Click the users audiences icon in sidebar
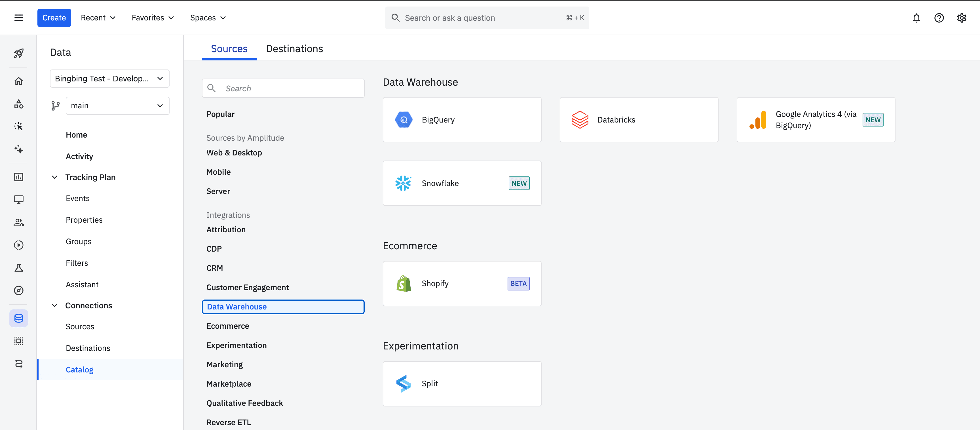 (18, 222)
